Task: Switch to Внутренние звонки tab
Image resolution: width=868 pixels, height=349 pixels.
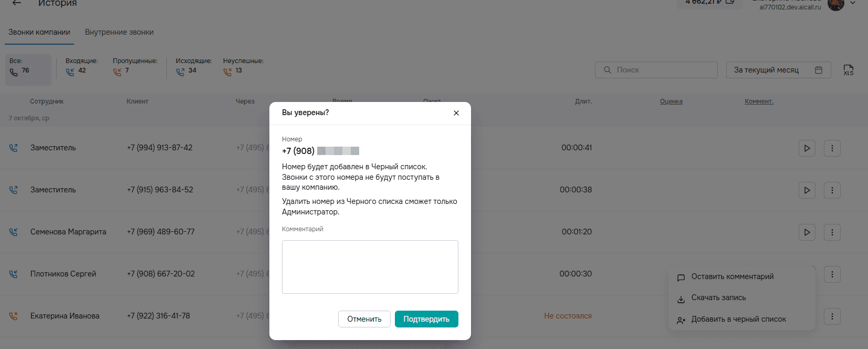Action: click(119, 32)
